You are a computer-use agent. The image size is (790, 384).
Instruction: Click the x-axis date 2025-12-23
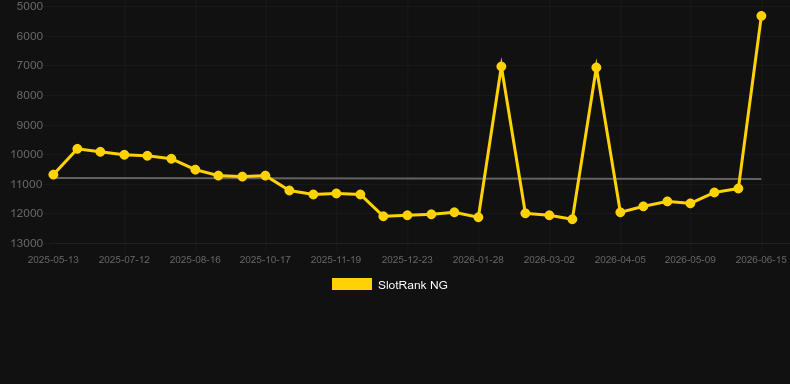[407, 260]
